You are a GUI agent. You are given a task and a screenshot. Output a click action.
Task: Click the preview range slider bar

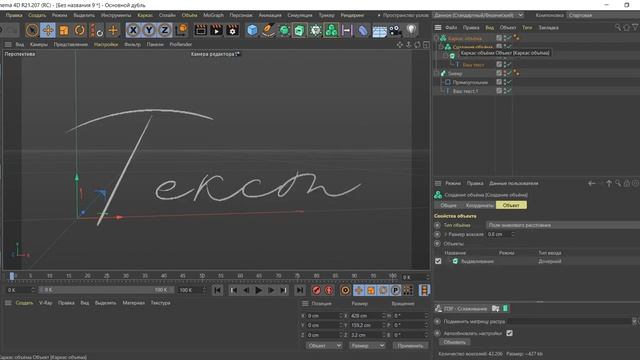pos(106,290)
